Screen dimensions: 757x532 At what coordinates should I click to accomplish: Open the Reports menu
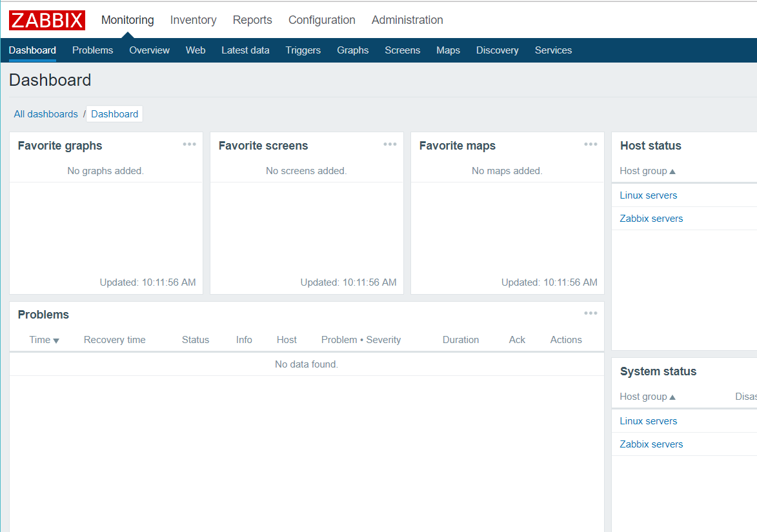coord(252,20)
